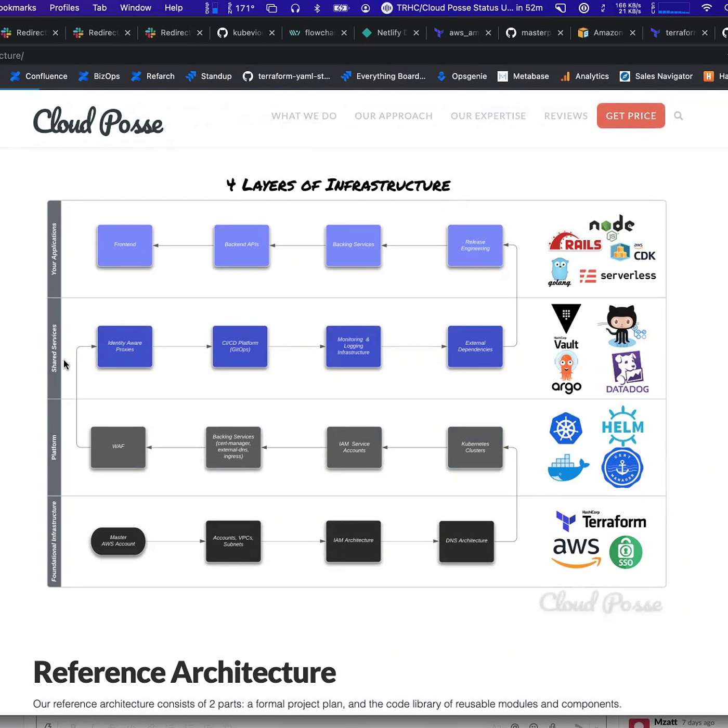
Task: Click the Cloud Posse logo
Action: (x=98, y=121)
